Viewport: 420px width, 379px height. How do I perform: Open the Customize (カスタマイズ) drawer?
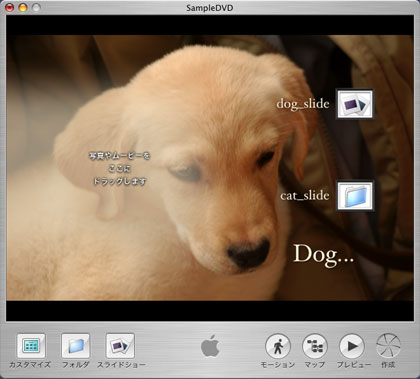[31, 346]
